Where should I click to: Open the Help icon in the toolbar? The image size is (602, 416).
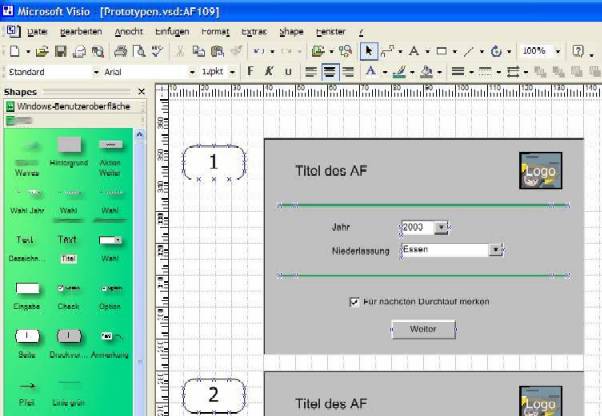point(578,51)
